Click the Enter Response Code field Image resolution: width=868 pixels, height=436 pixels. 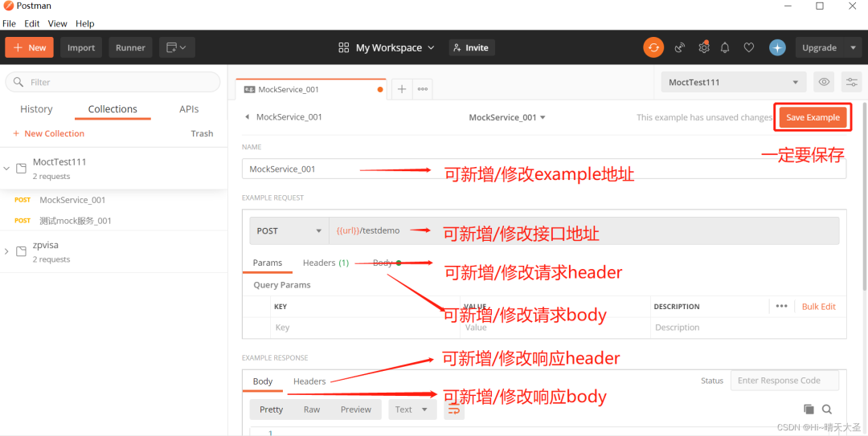[x=785, y=381]
